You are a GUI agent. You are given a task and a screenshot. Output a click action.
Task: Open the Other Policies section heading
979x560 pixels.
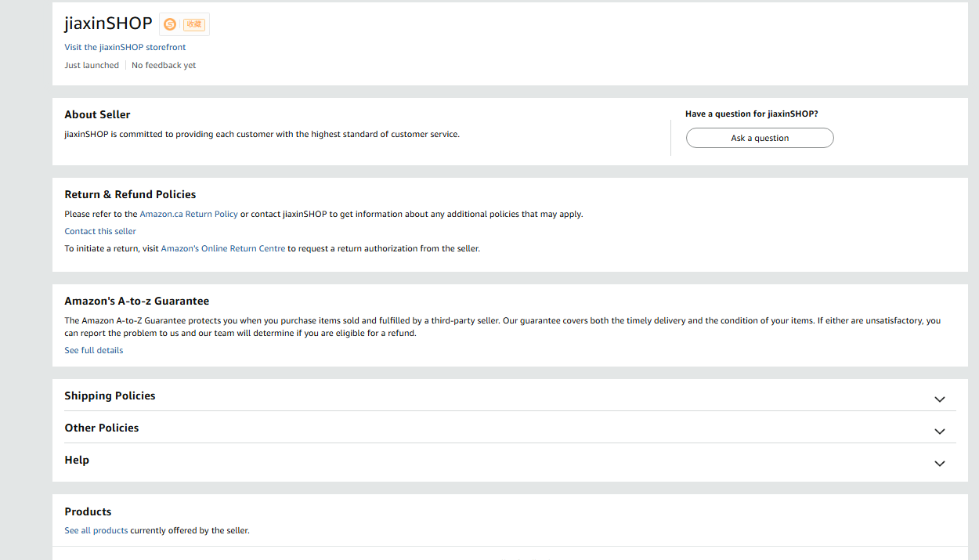(x=102, y=428)
